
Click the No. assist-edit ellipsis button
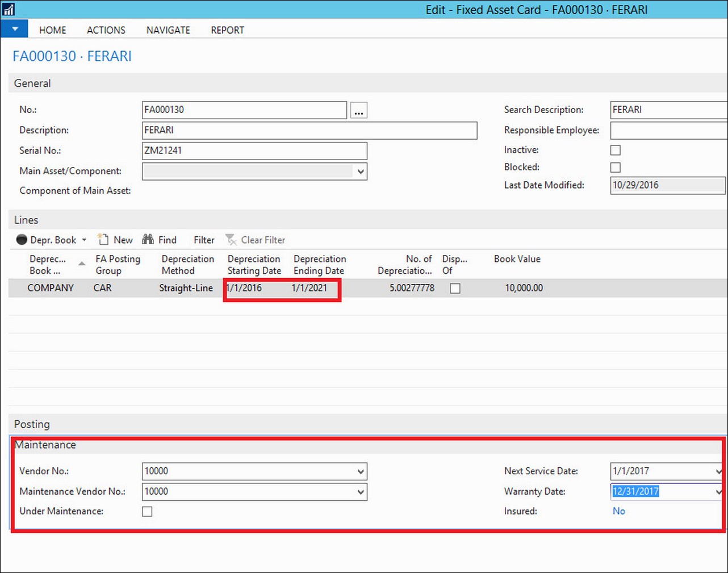tap(359, 110)
